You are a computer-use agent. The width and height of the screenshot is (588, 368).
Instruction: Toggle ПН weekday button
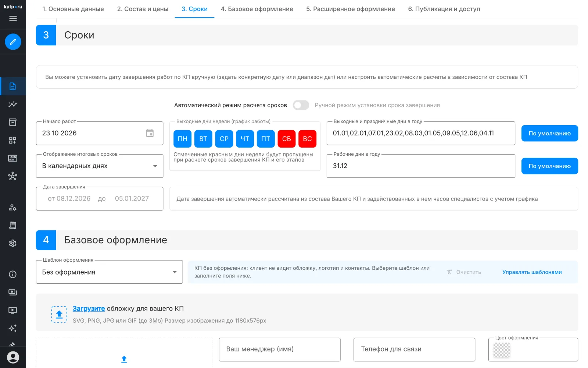pos(183,139)
